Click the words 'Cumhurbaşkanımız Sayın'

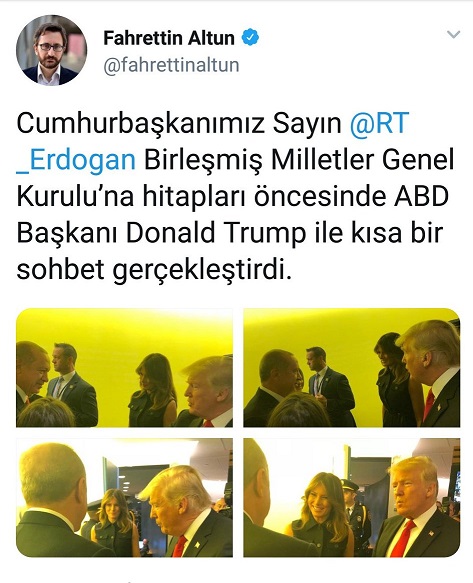[179, 124]
